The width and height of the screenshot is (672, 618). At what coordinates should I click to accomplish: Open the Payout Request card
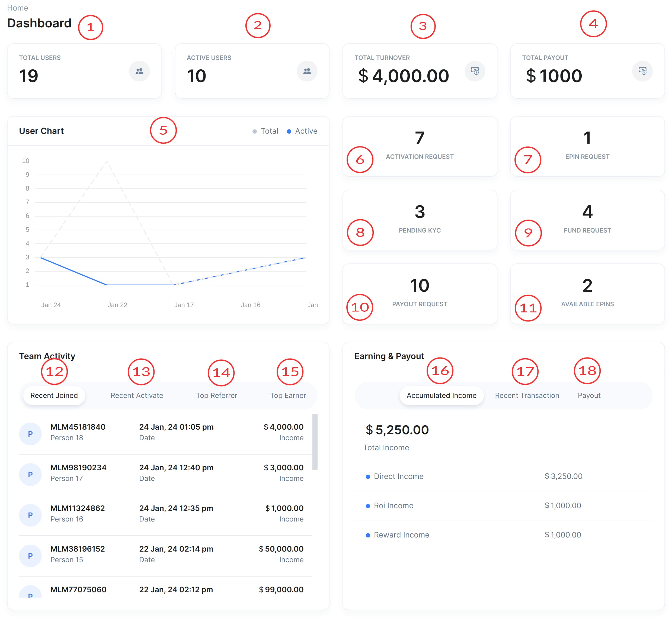coord(420,294)
